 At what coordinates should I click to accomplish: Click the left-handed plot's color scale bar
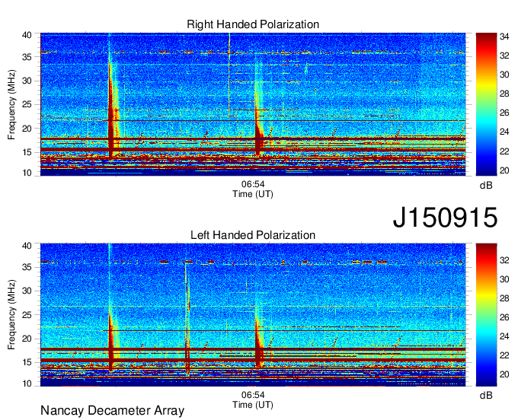pos(486,315)
